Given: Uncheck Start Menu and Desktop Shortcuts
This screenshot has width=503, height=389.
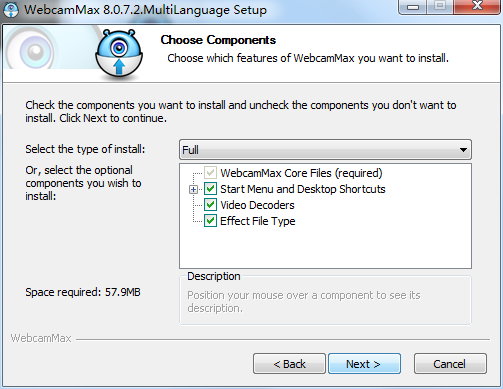Looking at the screenshot, I should (210, 189).
